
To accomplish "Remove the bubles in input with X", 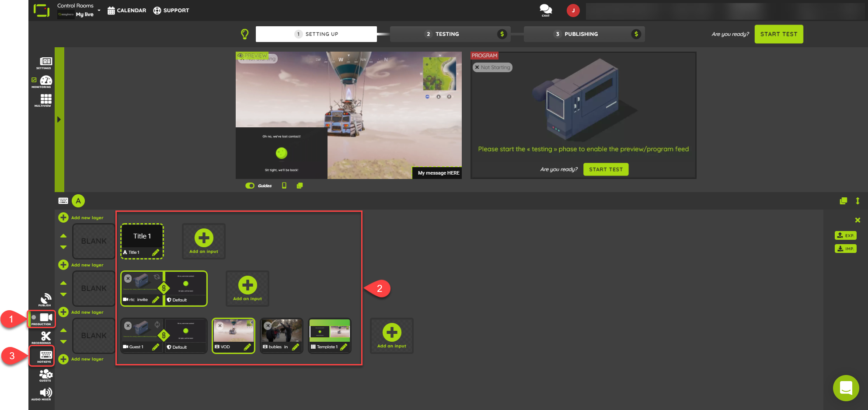I will 268,326.
